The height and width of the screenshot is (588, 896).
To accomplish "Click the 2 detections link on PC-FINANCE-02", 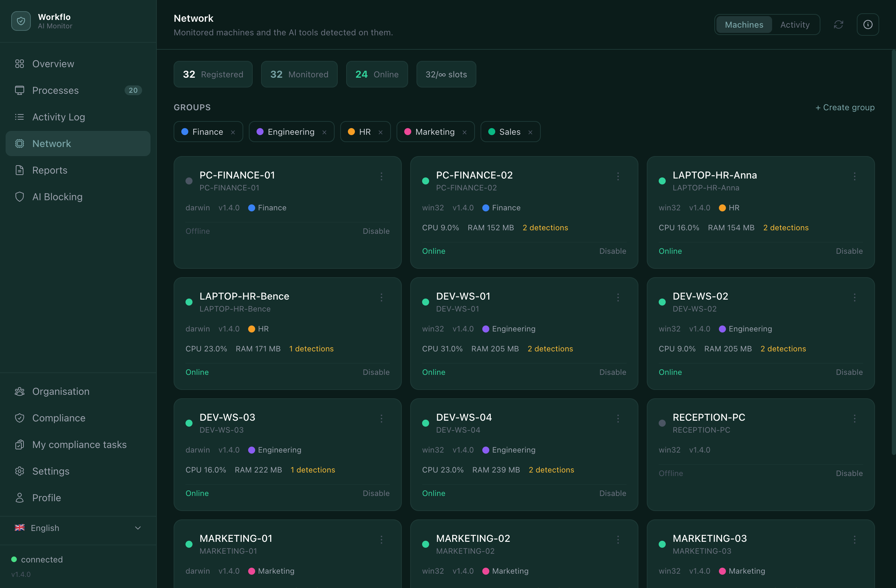I will (545, 228).
